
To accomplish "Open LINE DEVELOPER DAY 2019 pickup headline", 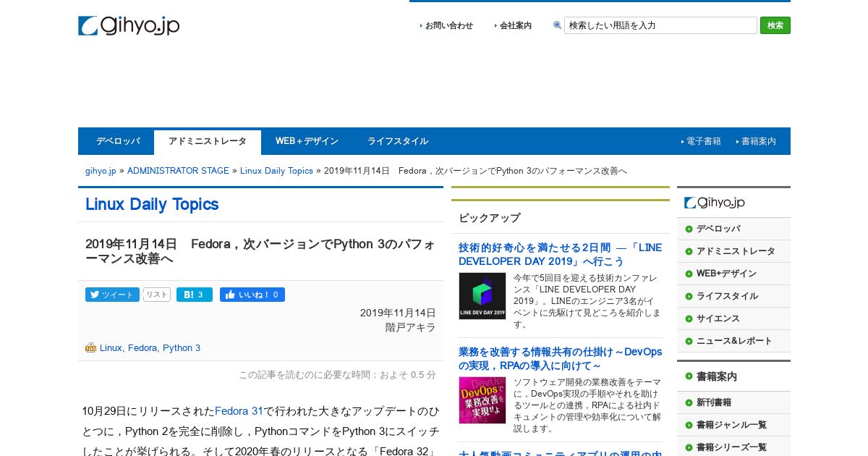I will pos(560,254).
